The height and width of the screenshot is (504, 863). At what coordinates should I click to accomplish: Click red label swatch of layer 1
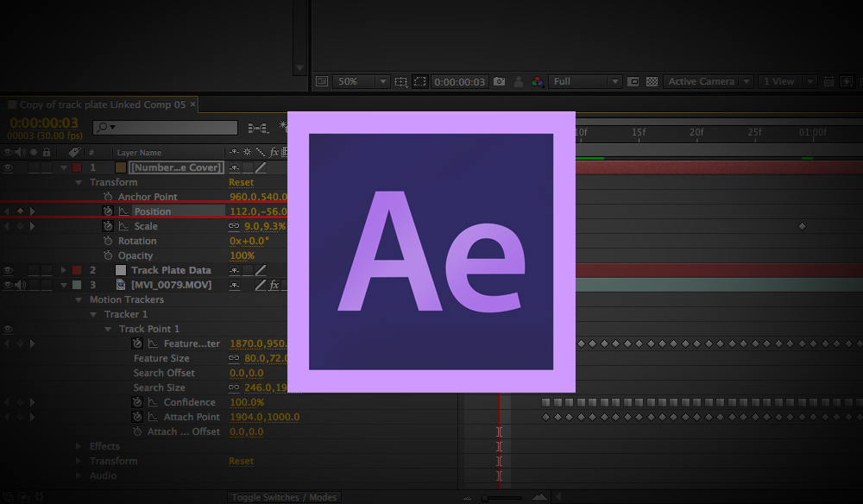tap(77, 167)
